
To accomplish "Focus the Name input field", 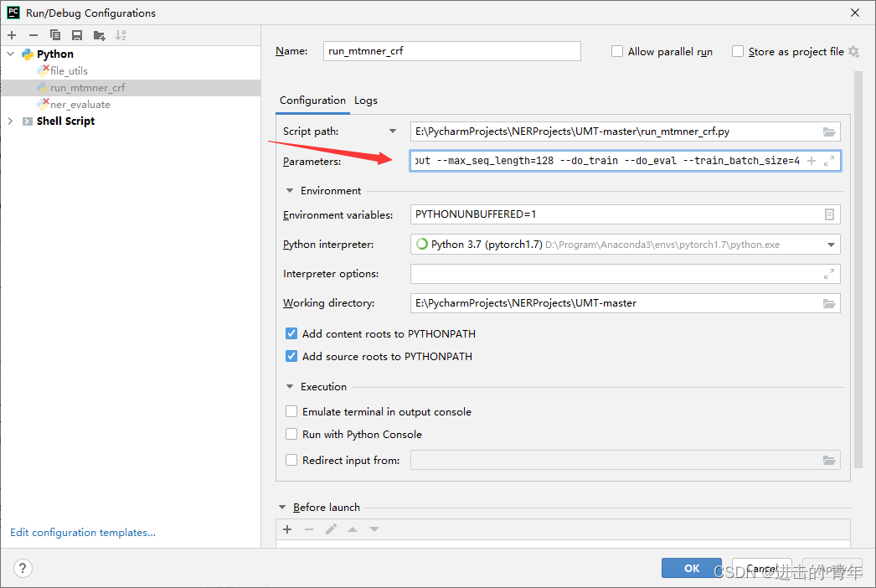I will (x=452, y=51).
